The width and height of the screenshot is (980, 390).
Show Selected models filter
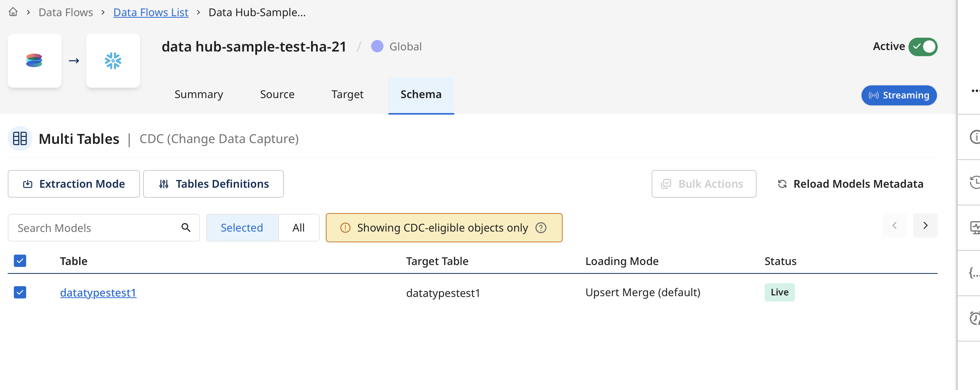(242, 228)
